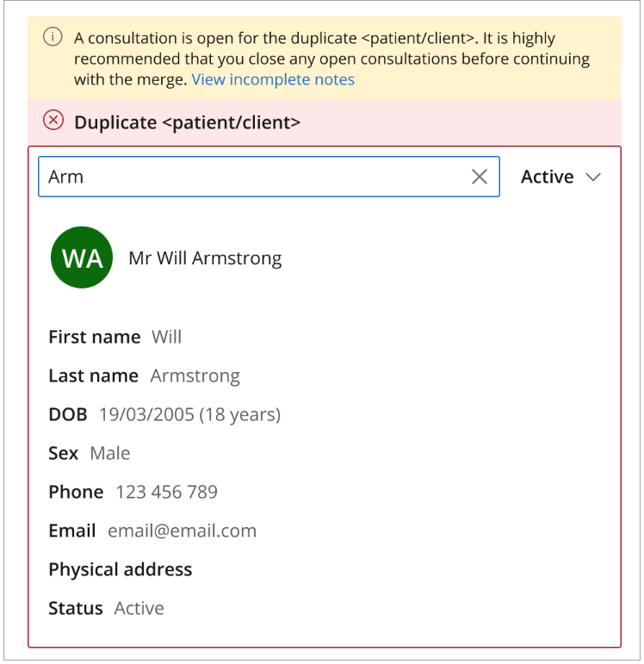Screen dimensions: 644x664
Task: Click the DOB field label
Action: [67, 414]
